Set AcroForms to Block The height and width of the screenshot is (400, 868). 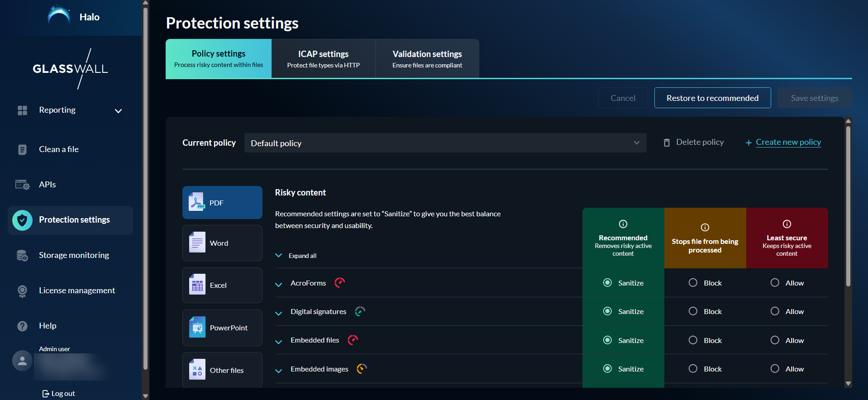tap(693, 283)
